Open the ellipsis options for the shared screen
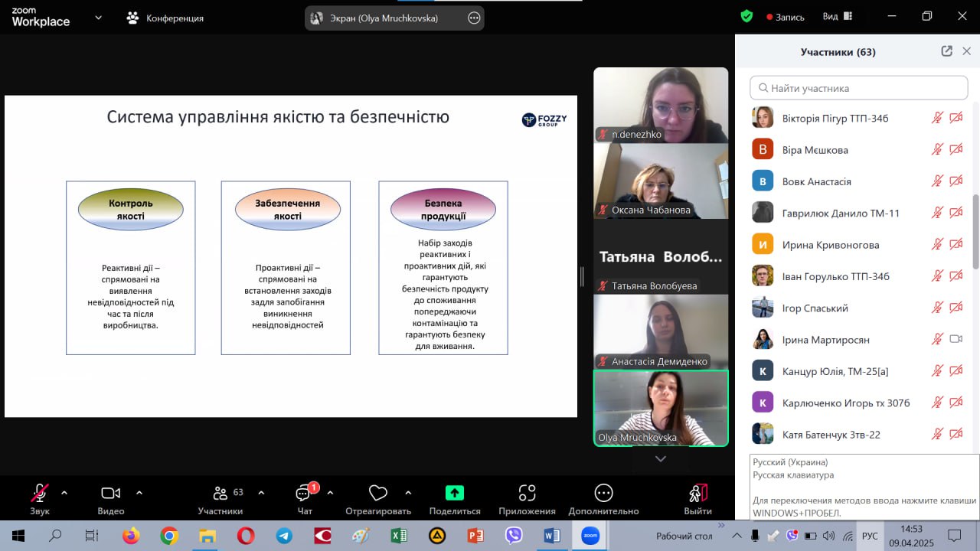This screenshot has width=980, height=551. point(474,18)
